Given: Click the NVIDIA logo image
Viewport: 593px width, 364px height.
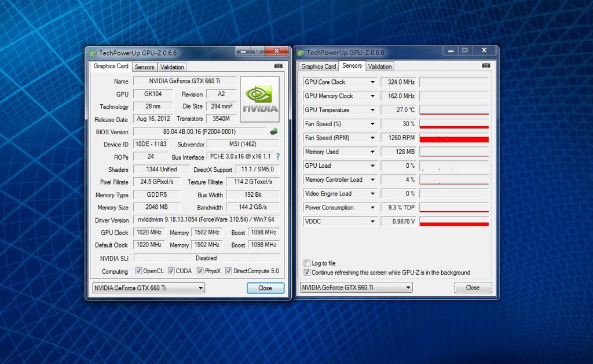Looking at the screenshot, I should pyautogui.click(x=260, y=100).
